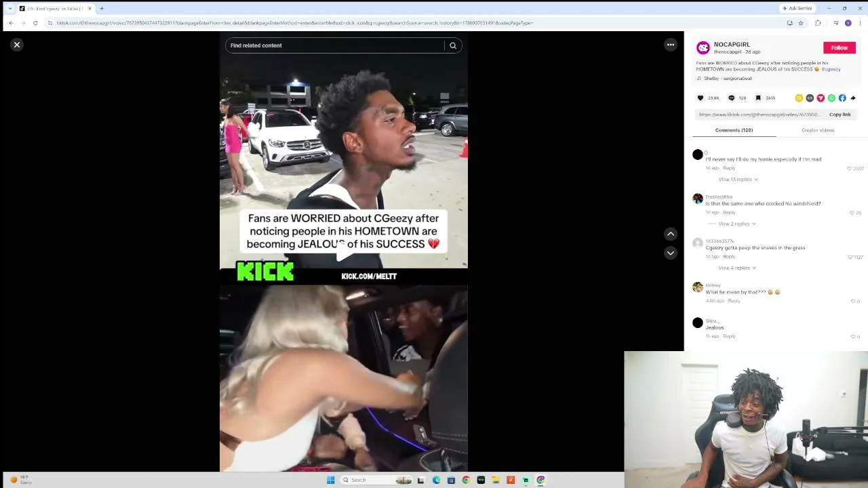Viewport: 868px width, 488px height.
Task: Like the cracked windshield comment
Action: point(852,213)
